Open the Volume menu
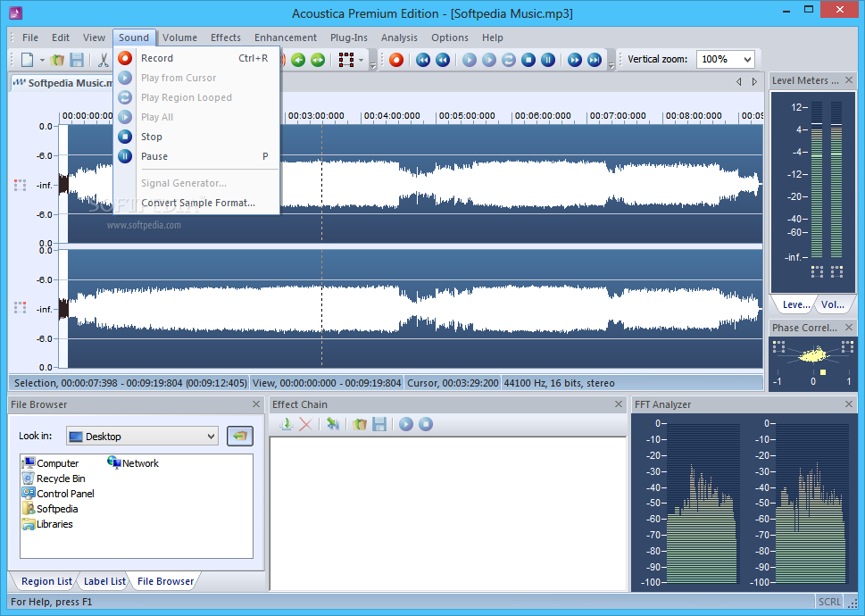Image resolution: width=865 pixels, height=616 pixels. pyautogui.click(x=179, y=37)
